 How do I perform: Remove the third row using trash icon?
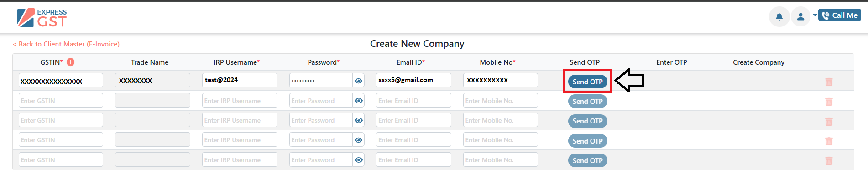pos(829,122)
